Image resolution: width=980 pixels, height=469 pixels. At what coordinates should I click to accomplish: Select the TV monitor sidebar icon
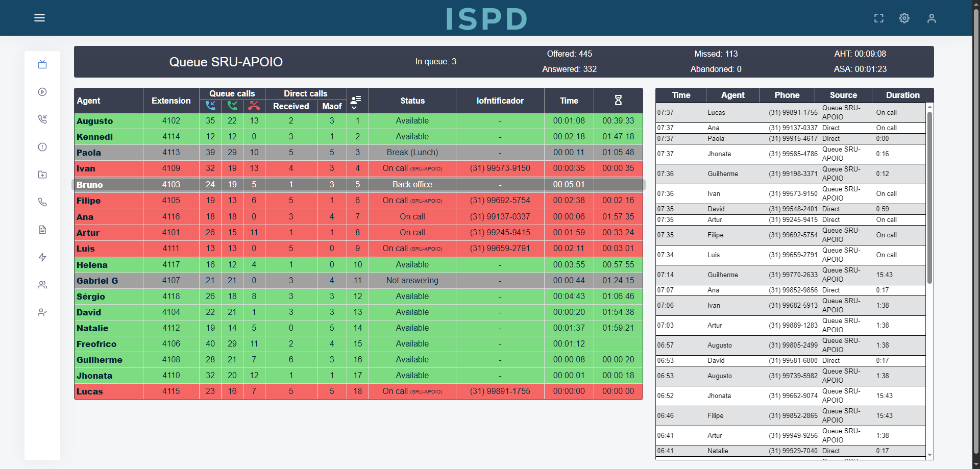[42, 64]
